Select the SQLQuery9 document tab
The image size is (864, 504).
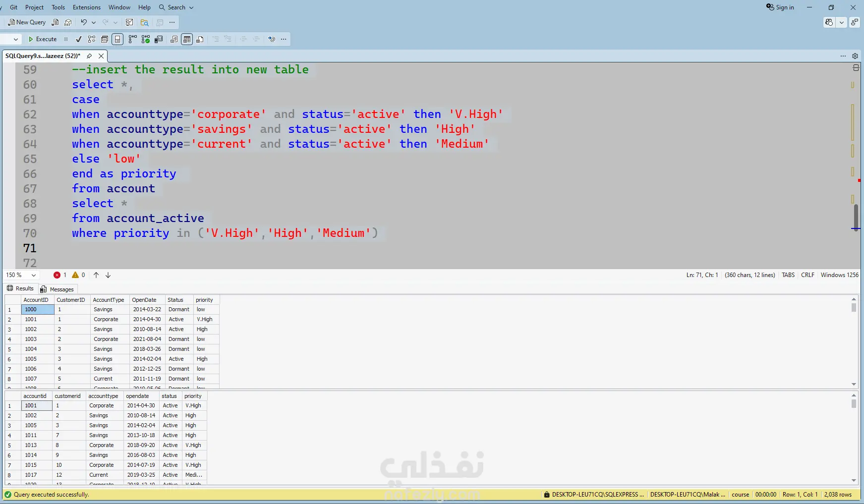click(43, 56)
